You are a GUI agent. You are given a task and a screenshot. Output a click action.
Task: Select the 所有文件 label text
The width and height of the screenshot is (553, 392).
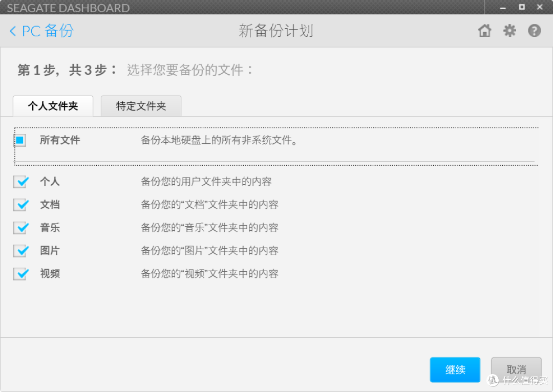[x=60, y=140]
